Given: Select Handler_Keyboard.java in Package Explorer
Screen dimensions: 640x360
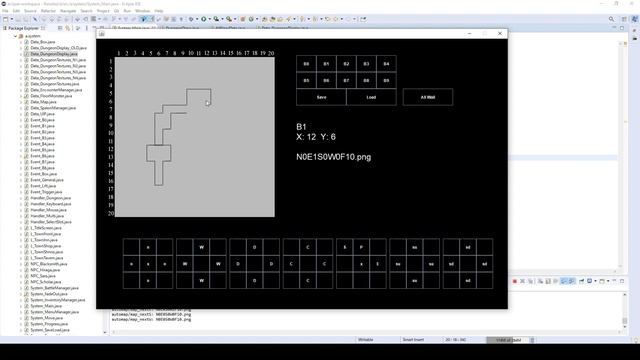Looking at the screenshot, I should [51, 204].
